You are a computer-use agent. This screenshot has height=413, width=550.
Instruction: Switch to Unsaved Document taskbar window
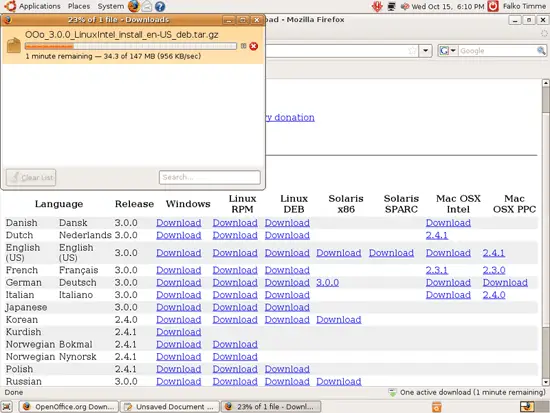(170, 407)
